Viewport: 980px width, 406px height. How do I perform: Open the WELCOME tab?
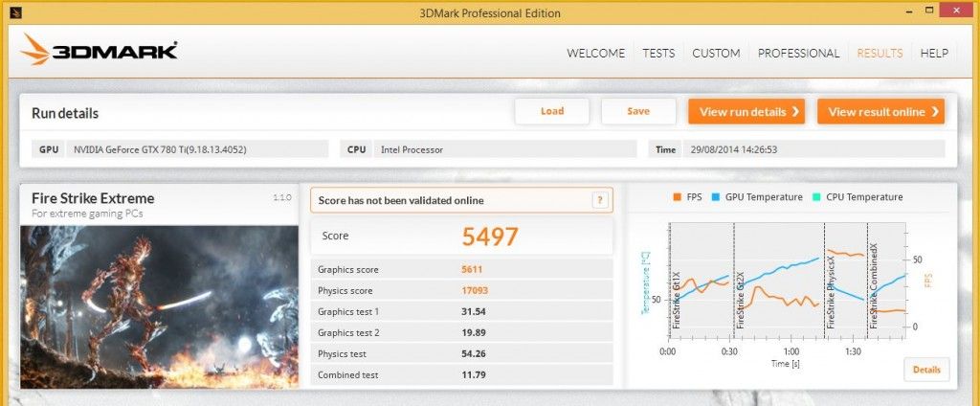tap(595, 54)
